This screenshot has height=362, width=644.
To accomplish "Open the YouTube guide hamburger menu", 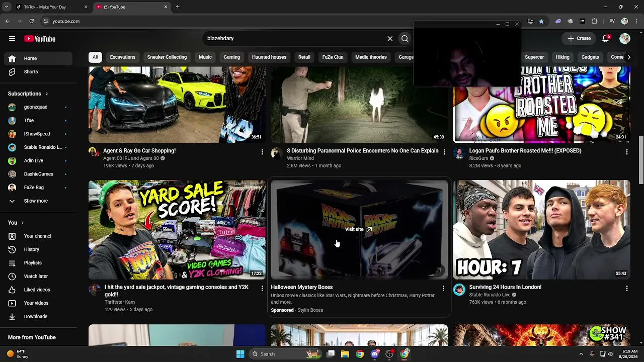I will [x=12, y=39].
